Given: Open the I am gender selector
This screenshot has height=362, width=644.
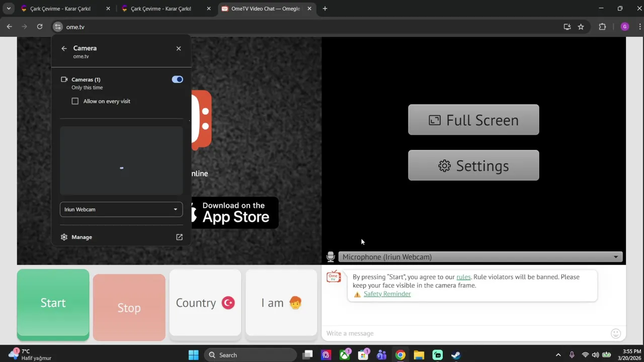Looking at the screenshot, I should (281, 303).
